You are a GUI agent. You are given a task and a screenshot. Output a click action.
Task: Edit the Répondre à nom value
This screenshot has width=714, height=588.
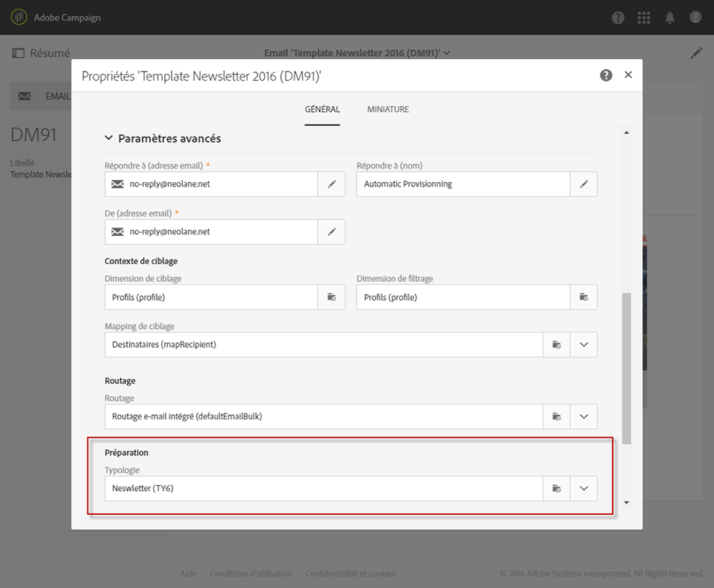[583, 184]
